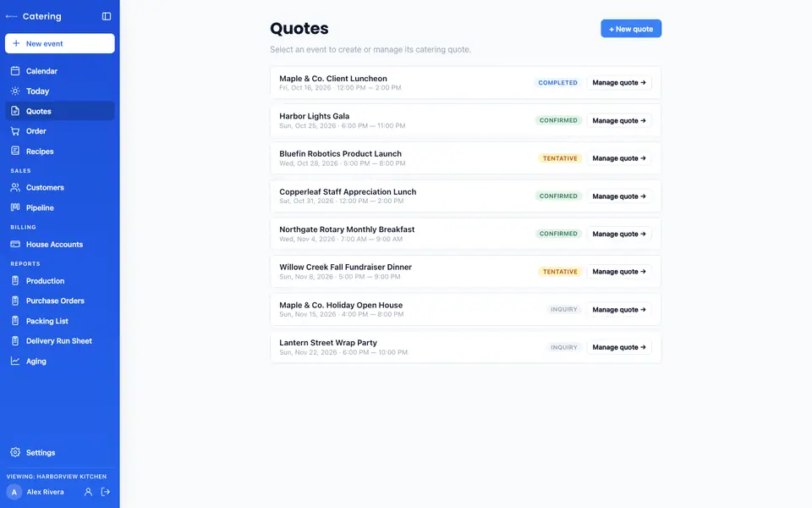Click the clipboard icon beside Delivery Run Sheet
The image size is (812, 508).
(15, 340)
